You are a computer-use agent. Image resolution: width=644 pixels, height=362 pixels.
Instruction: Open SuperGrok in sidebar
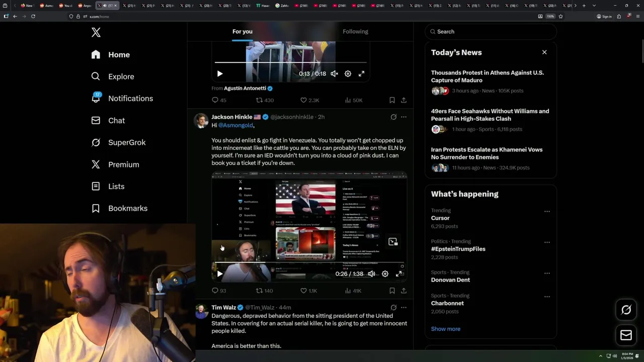coord(119,142)
